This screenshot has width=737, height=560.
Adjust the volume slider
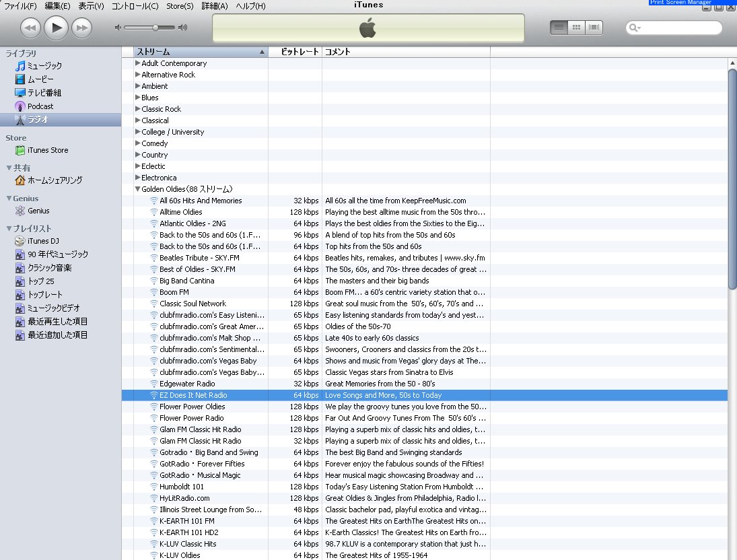(155, 28)
